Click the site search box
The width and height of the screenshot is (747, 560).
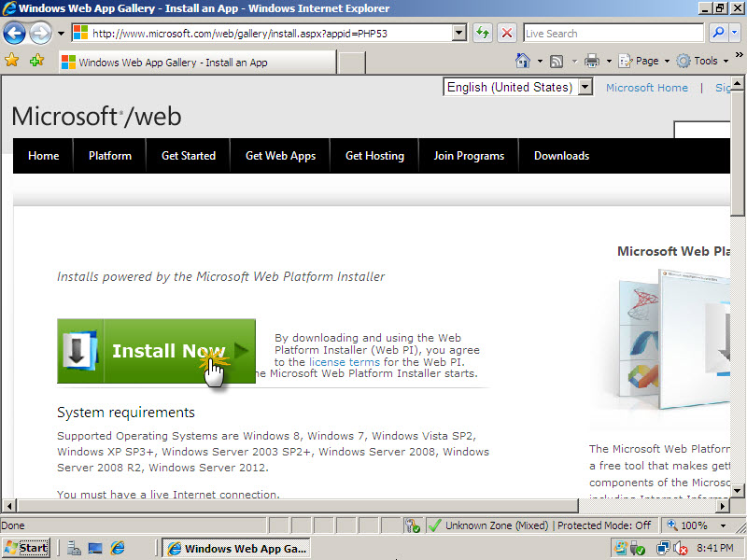tap(702, 130)
